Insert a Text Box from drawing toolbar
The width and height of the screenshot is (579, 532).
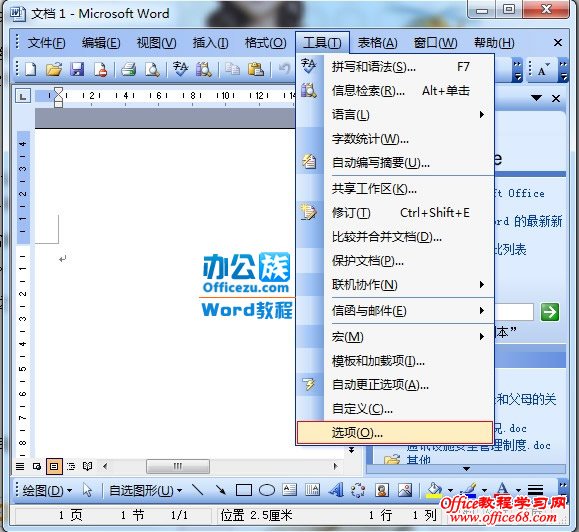tap(290, 490)
